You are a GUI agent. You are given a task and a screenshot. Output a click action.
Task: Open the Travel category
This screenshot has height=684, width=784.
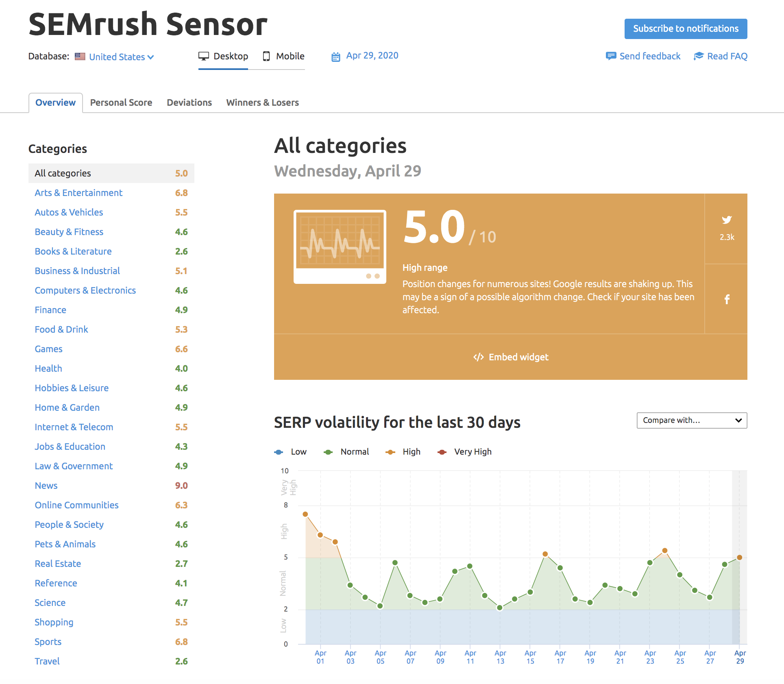[47, 661]
